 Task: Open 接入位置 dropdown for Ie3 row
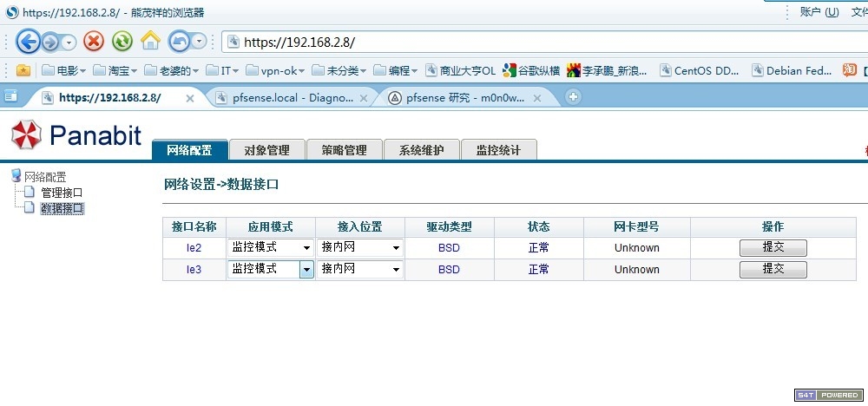(360, 270)
